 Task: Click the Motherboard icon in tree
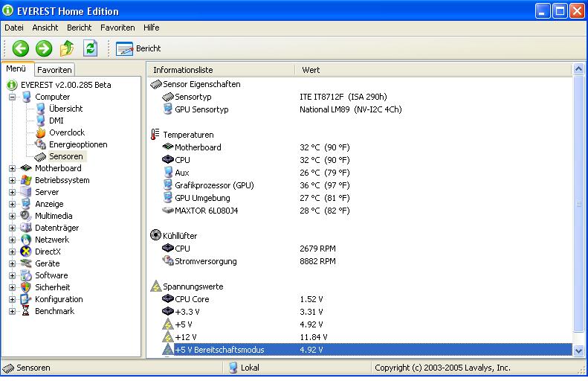click(x=26, y=168)
